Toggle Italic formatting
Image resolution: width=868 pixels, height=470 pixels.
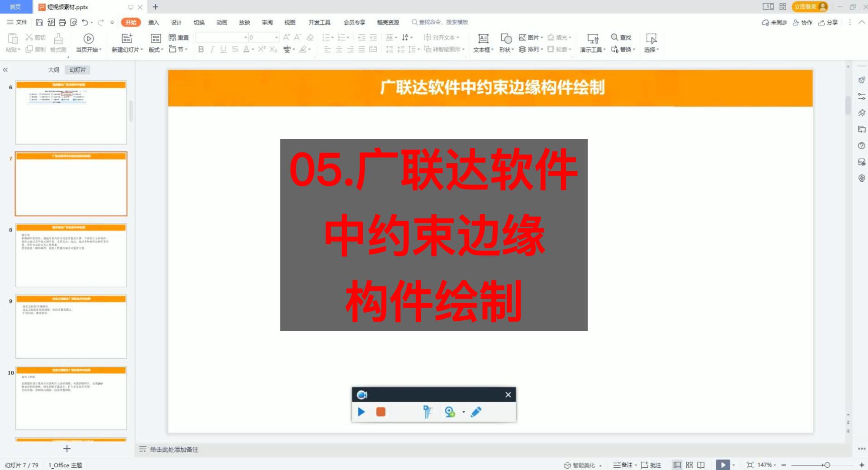(212, 49)
